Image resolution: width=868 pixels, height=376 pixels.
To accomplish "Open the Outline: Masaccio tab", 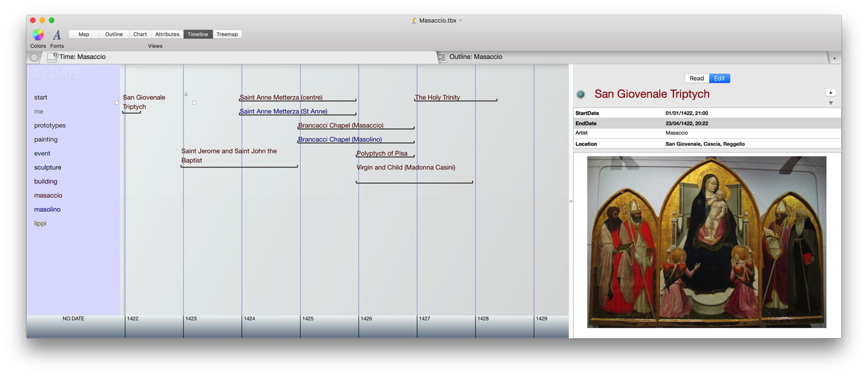I will coord(475,57).
